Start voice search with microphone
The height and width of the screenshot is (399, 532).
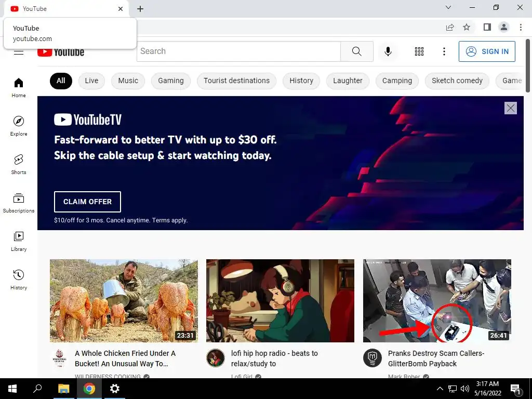tap(388, 51)
